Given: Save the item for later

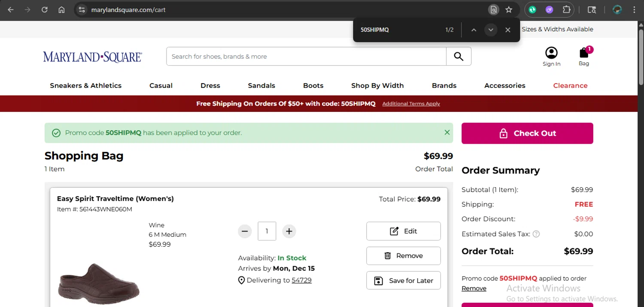Looking at the screenshot, I should (x=403, y=280).
